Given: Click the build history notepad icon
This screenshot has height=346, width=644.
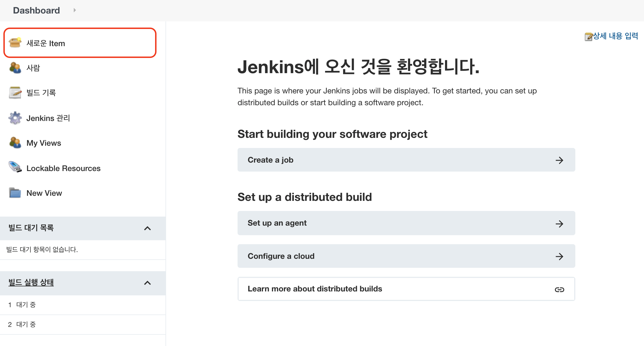Looking at the screenshot, I should coord(15,93).
